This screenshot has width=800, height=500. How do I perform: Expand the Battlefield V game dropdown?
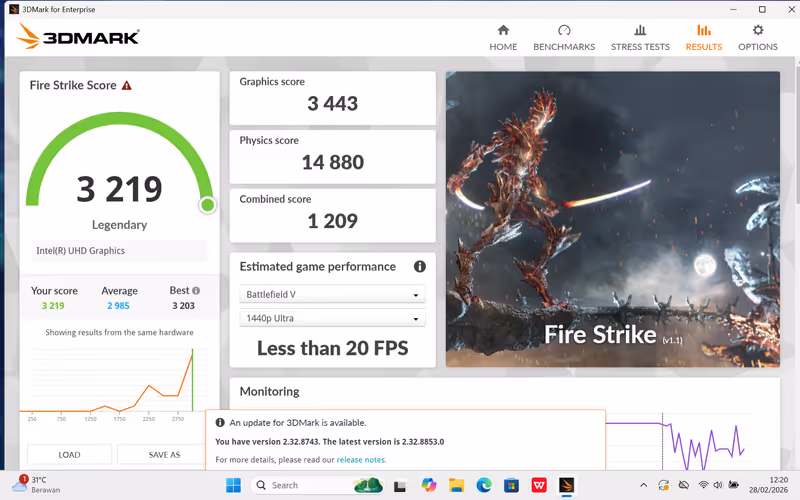point(333,295)
